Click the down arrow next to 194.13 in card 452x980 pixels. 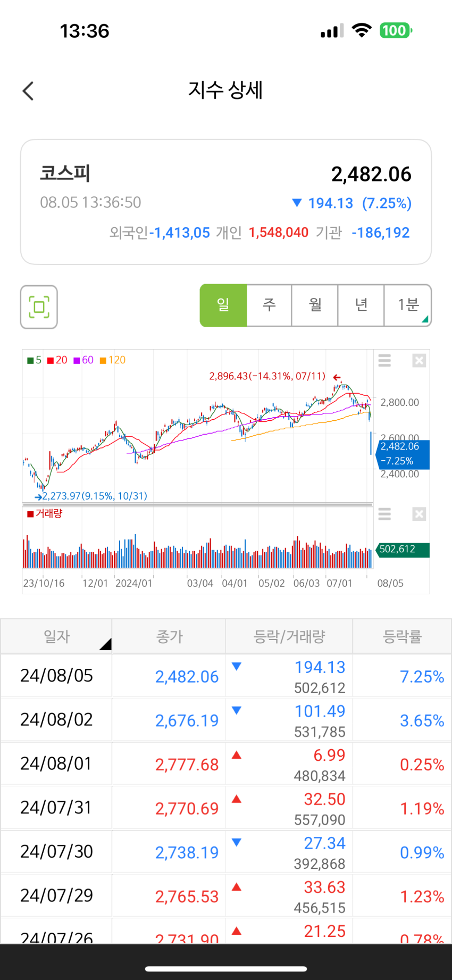[297, 203]
